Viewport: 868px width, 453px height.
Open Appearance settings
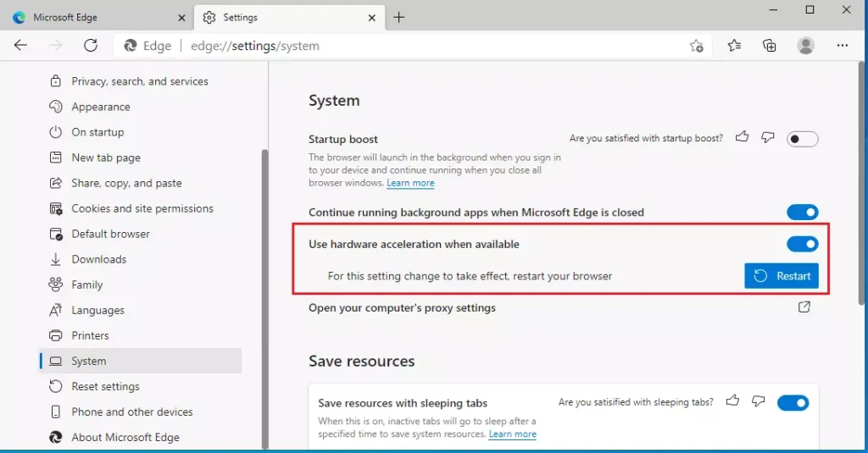(140, 107)
